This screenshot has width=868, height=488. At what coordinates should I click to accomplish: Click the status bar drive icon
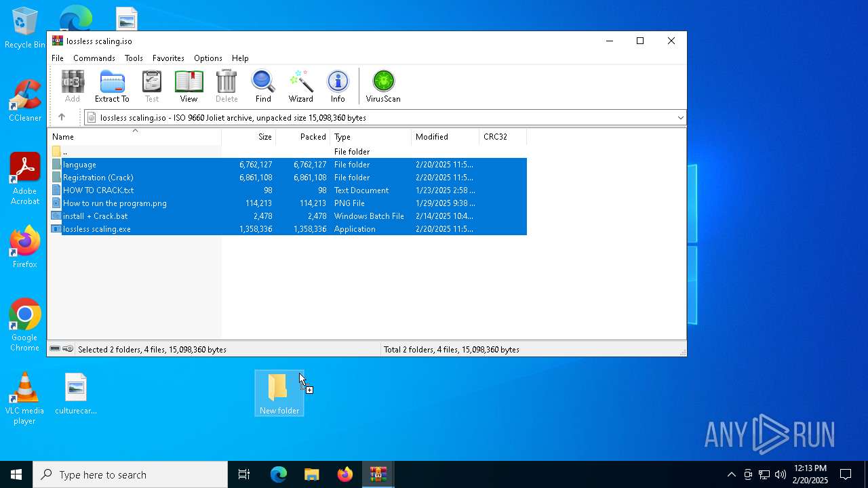55,349
